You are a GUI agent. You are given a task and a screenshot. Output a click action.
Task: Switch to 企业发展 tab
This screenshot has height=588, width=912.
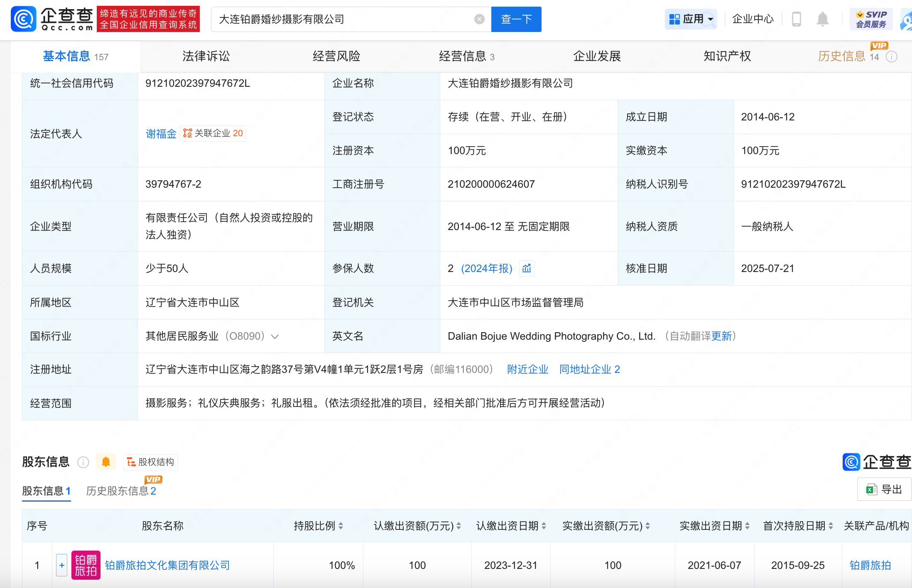[x=597, y=56]
